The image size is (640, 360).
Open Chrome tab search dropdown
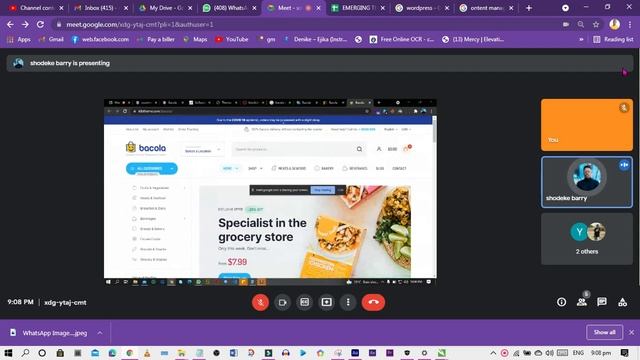(x=565, y=8)
